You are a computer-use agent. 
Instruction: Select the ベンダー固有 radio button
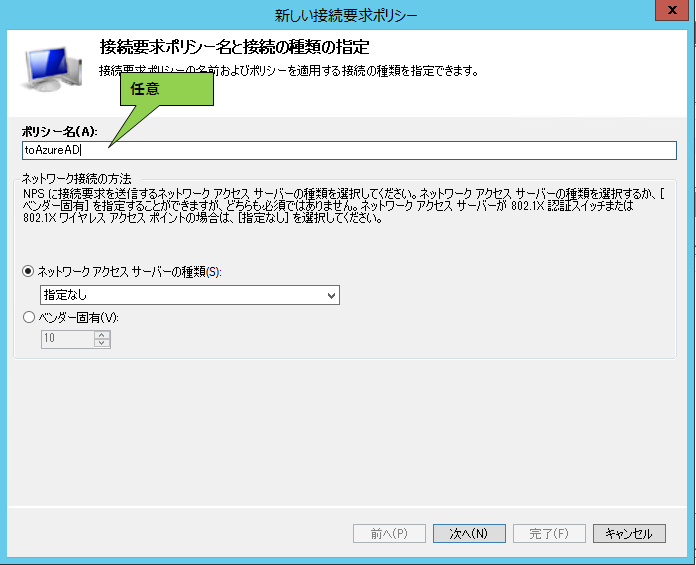coord(28,317)
